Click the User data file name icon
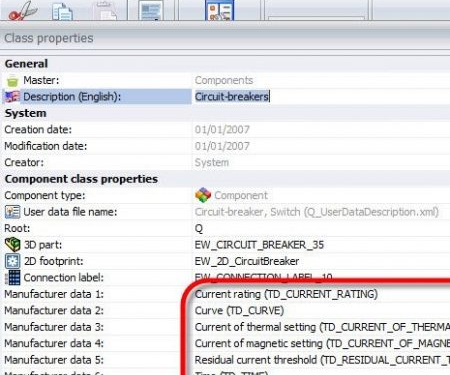 (x=12, y=212)
